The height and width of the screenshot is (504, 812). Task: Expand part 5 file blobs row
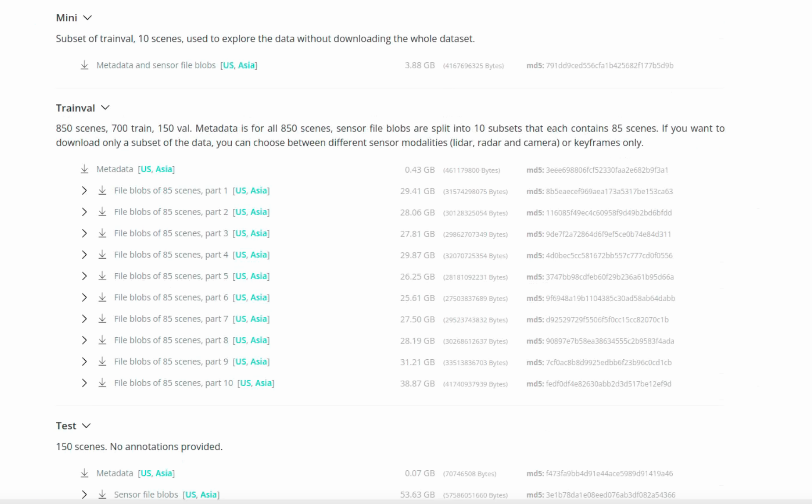pos(84,276)
